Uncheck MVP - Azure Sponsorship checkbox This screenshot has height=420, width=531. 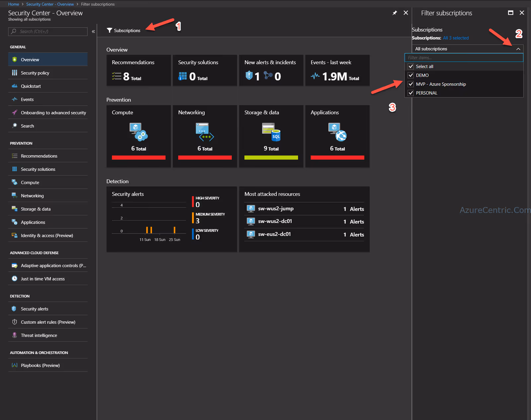pos(411,84)
